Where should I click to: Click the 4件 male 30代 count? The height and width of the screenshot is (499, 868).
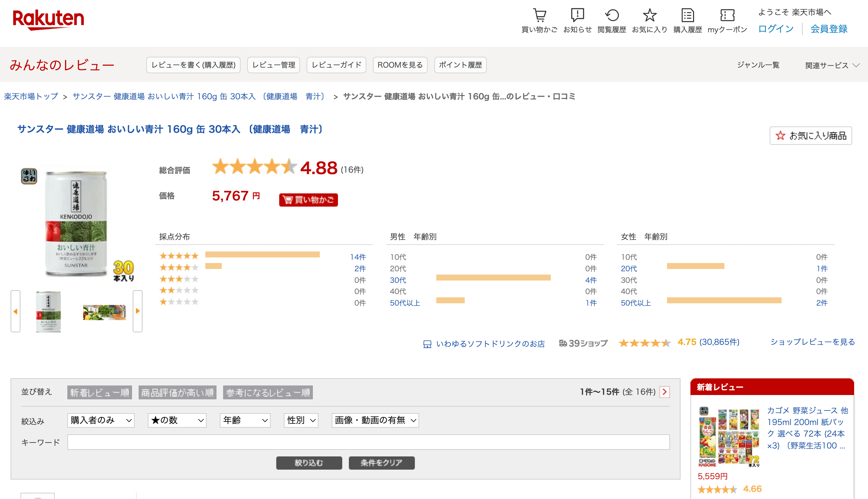pyautogui.click(x=591, y=280)
